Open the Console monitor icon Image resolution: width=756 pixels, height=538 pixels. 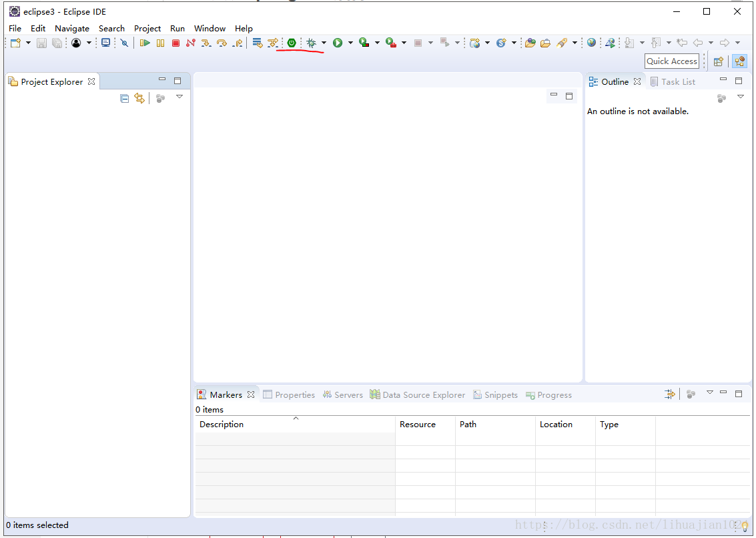(x=105, y=43)
